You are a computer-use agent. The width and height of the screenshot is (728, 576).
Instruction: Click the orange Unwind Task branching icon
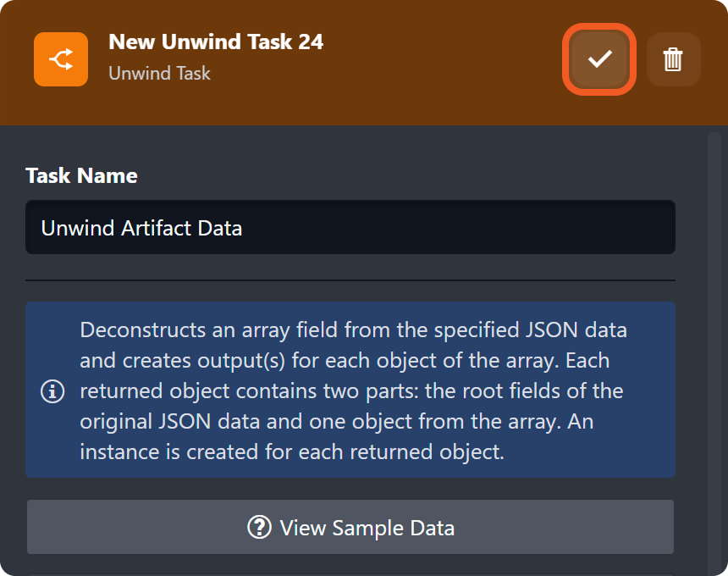tap(61, 59)
